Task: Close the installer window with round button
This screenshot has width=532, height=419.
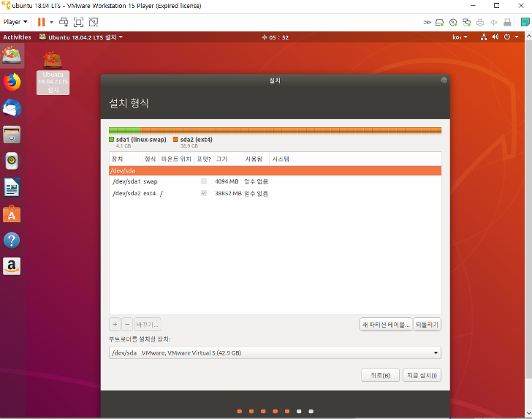Action: (x=444, y=80)
